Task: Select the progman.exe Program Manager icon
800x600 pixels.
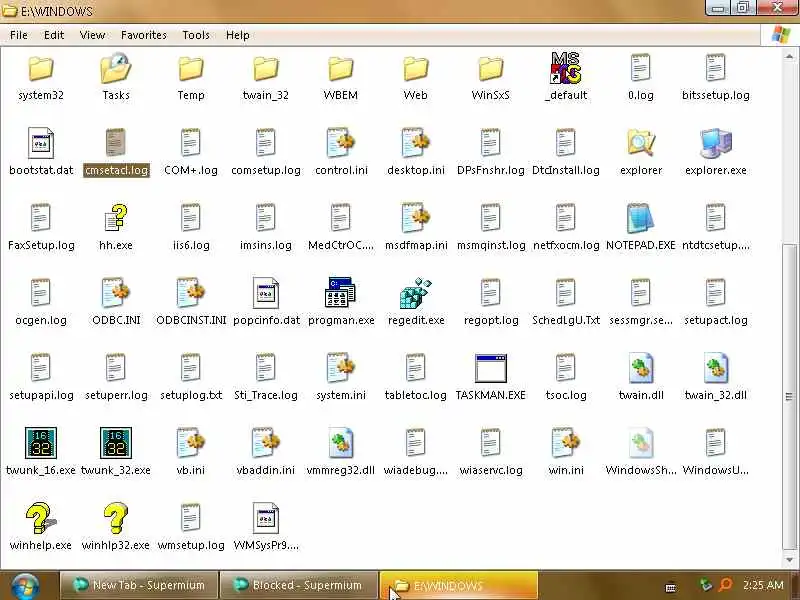Action: tap(341, 292)
